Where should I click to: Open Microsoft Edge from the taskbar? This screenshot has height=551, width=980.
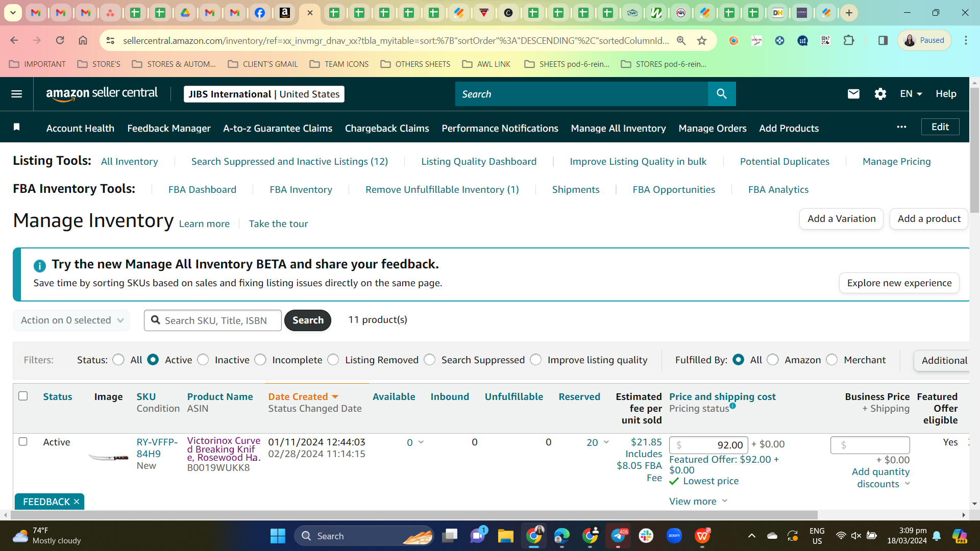click(561, 536)
